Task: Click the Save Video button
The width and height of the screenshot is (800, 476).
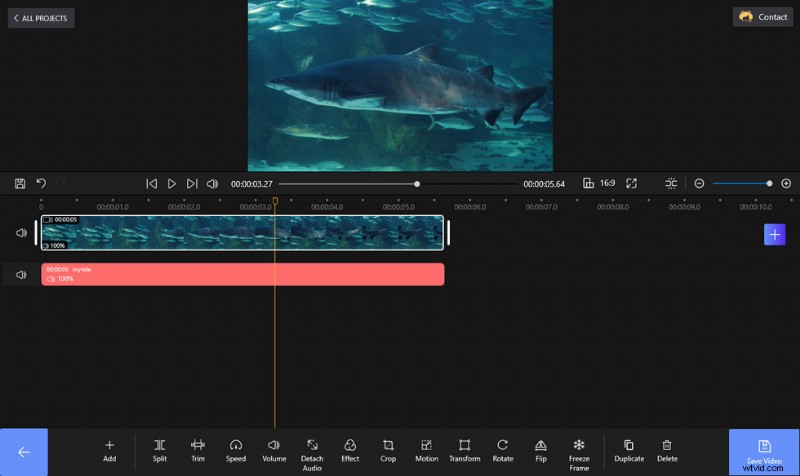Action: 764,451
